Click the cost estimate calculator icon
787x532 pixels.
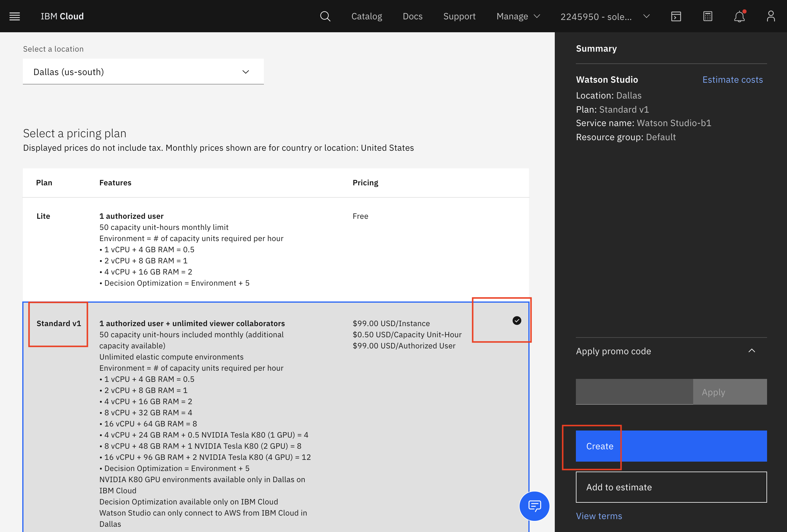708,16
